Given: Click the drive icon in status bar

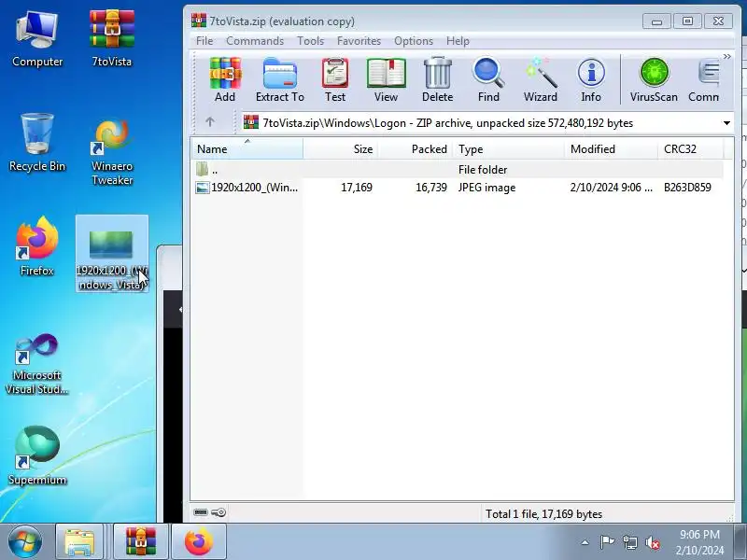Looking at the screenshot, I should coord(201,511).
